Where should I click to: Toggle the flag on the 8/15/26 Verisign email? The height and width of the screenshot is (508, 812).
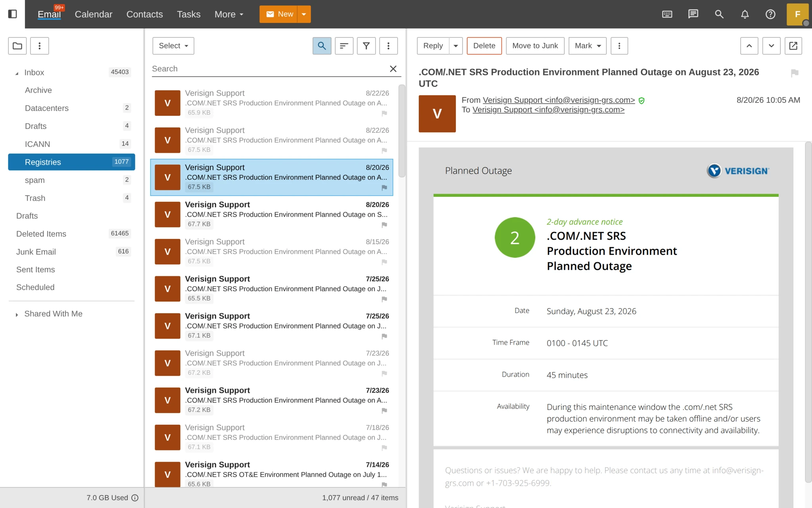pos(384,262)
